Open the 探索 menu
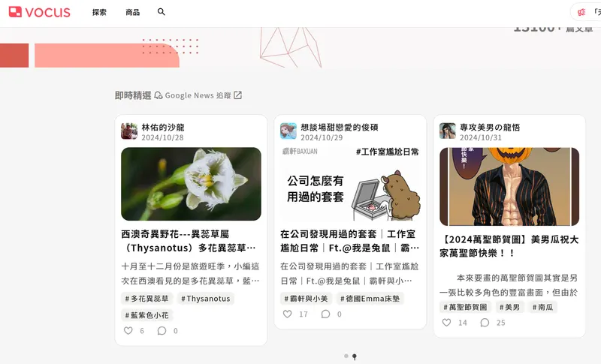 point(99,12)
